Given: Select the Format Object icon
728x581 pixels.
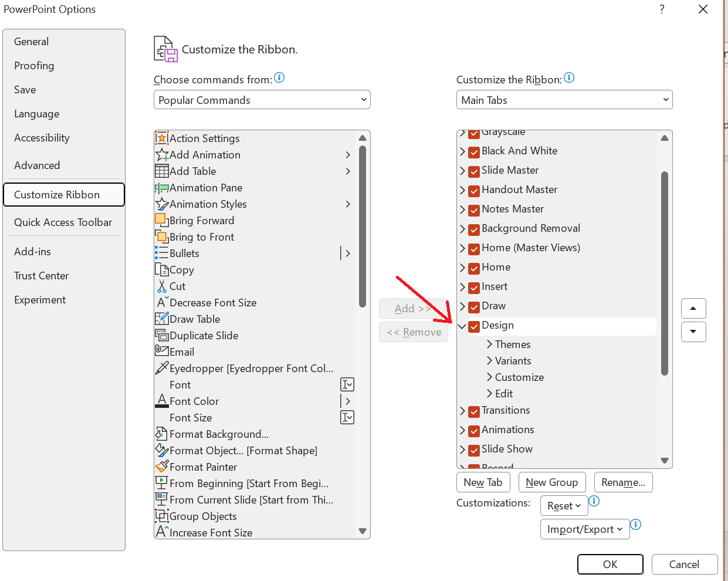Looking at the screenshot, I should click(161, 450).
